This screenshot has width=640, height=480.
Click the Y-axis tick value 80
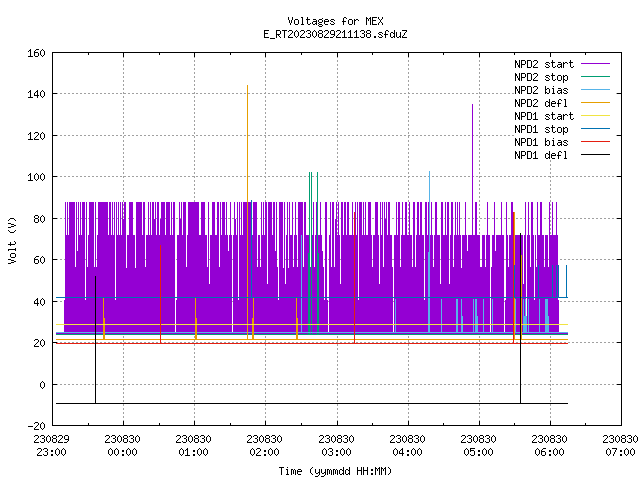click(39, 219)
